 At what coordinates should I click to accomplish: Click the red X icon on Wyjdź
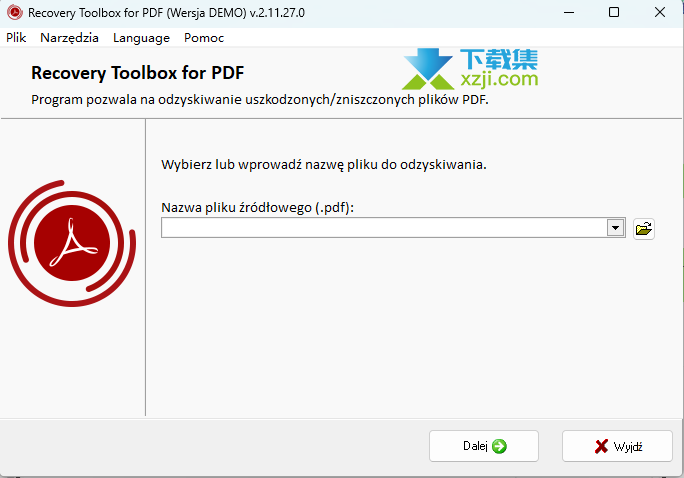601,446
